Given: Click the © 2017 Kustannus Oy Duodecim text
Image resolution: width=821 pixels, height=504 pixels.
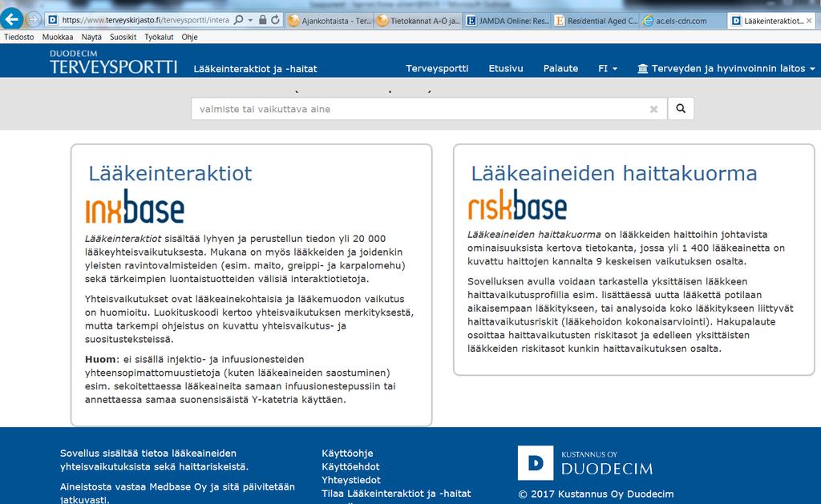Looking at the screenshot, I should (x=596, y=494).
